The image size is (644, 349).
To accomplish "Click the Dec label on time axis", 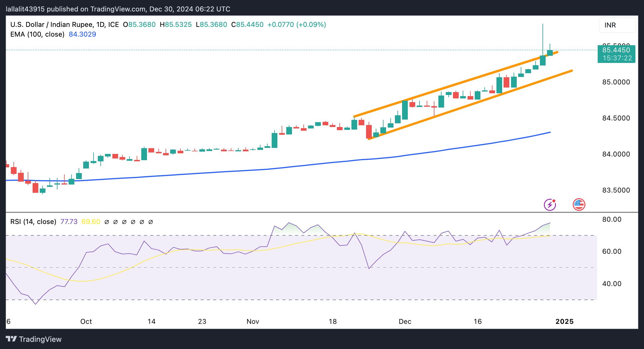I will pos(405,322).
